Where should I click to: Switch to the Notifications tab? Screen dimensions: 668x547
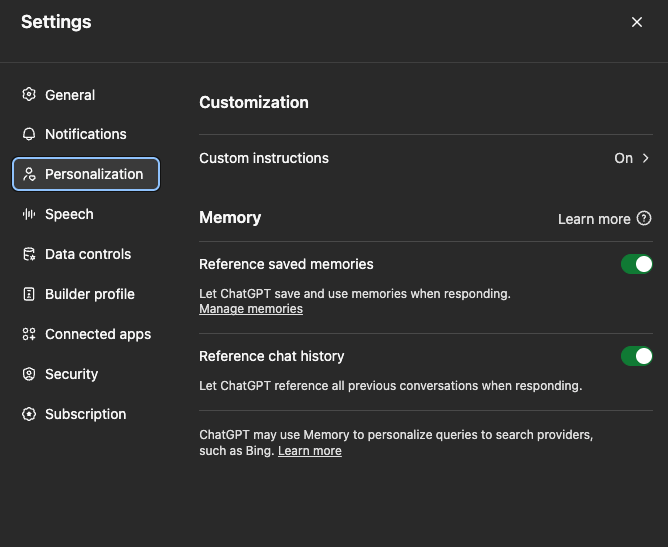pos(86,134)
